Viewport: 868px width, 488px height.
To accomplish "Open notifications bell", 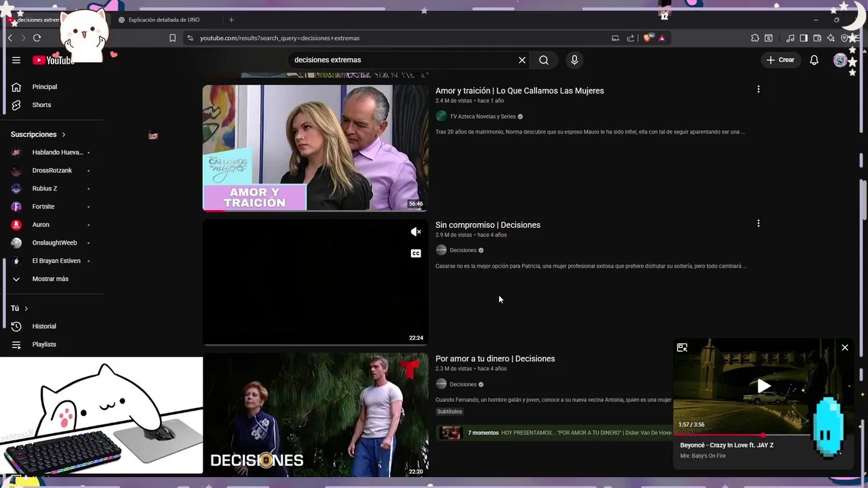I will (x=814, y=60).
